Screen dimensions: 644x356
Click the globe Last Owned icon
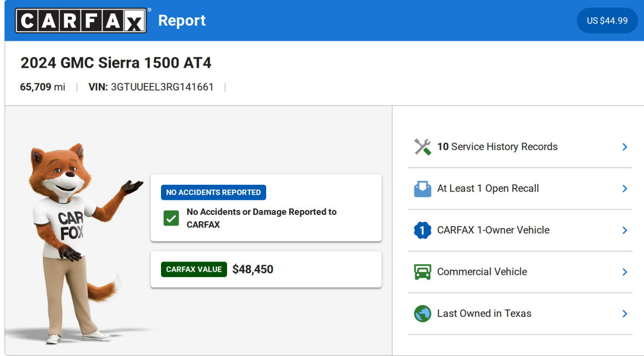(x=422, y=314)
